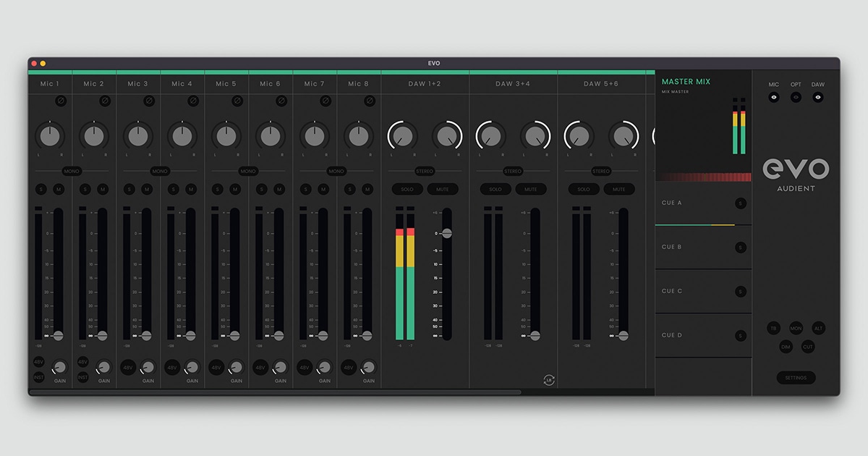Screen dimensions: 868x456
Task: Enable INST input on Mic 2
Action: (x=82, y=377)
